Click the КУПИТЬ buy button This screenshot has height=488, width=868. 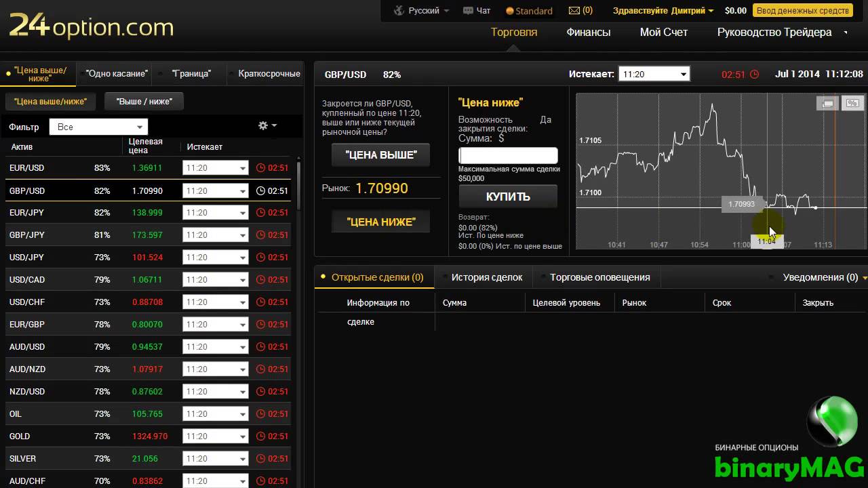[x=508, y=197]
